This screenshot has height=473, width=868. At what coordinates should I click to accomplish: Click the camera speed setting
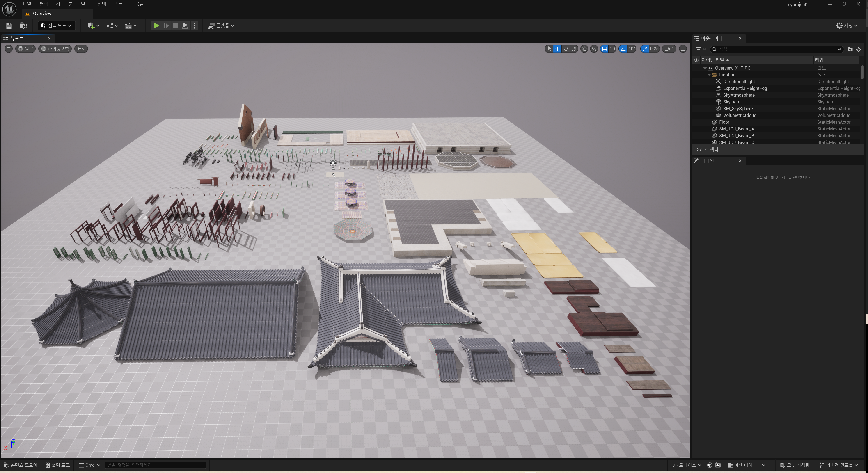pyautogui.click(x=669, y=49)
